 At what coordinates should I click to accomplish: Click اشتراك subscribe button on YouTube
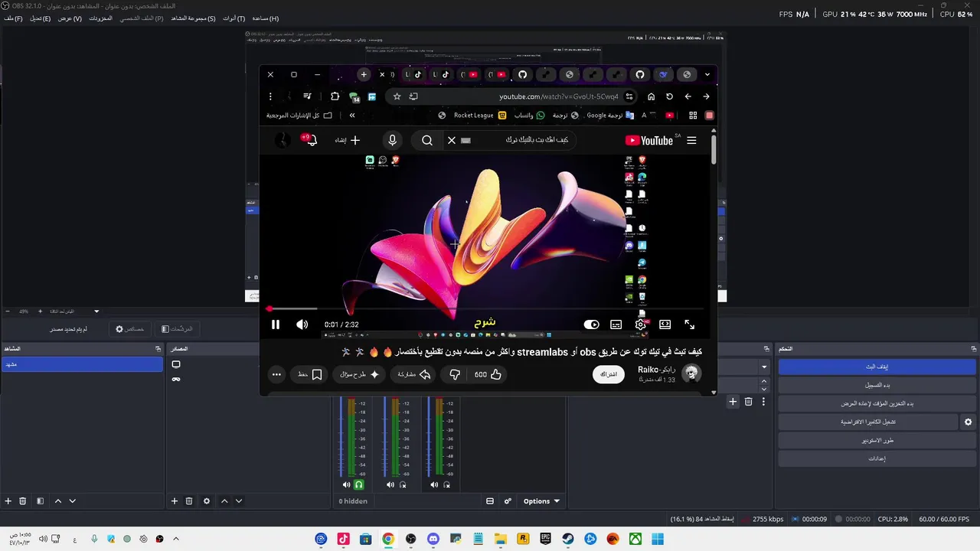(x=609, y=374)
